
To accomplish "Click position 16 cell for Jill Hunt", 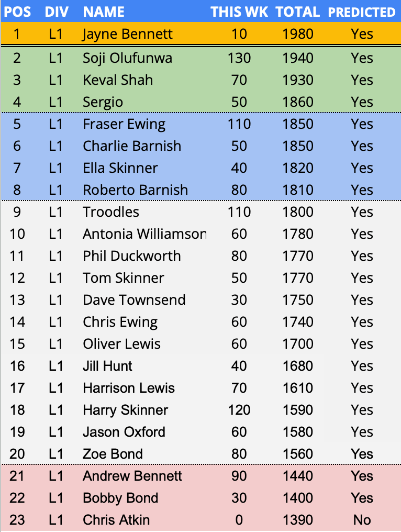I will pyautogui.click(x=17, y=366).
